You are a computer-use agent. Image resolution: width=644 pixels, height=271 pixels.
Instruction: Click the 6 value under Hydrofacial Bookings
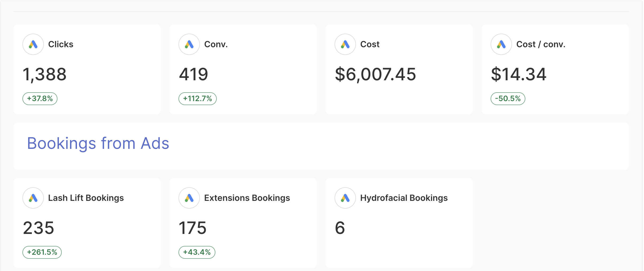[340, 228]
